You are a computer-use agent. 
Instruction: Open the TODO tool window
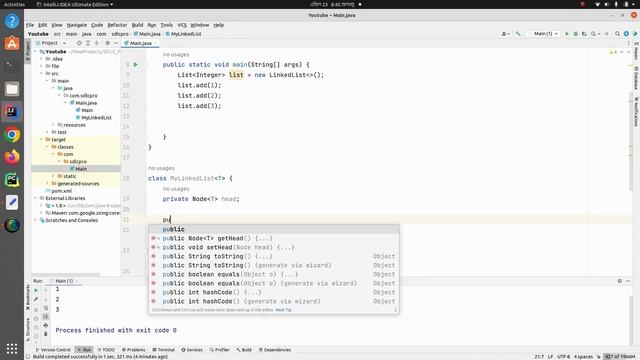tap(105, 350)
